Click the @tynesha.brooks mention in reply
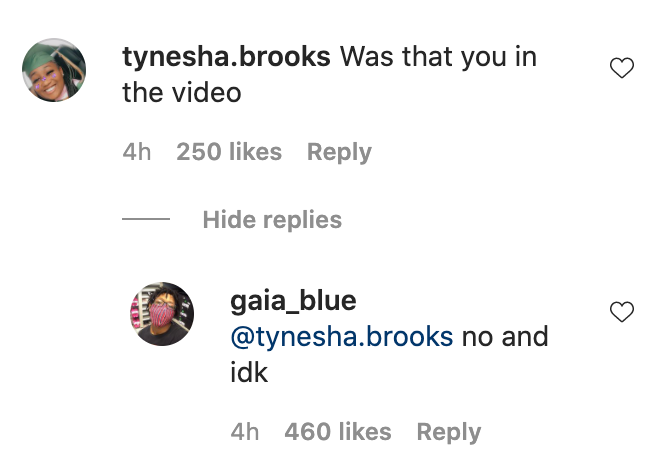 (x=342, y=337)
